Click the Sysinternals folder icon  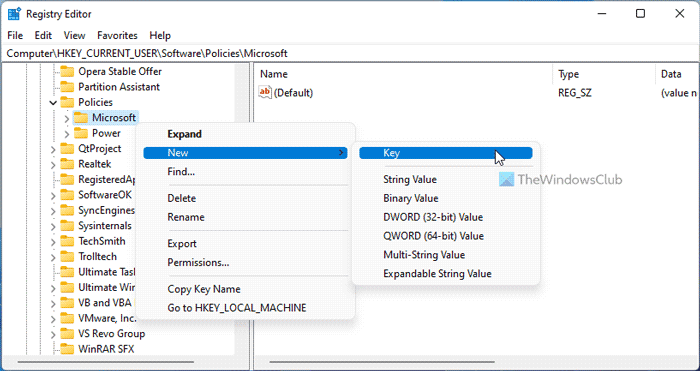(x=67, y=226)
